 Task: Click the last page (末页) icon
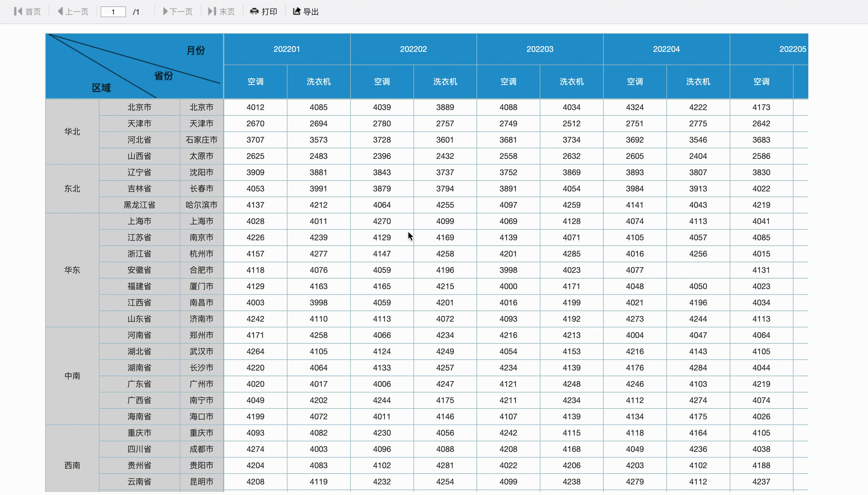pyautogui.click(x=212, y=11)
